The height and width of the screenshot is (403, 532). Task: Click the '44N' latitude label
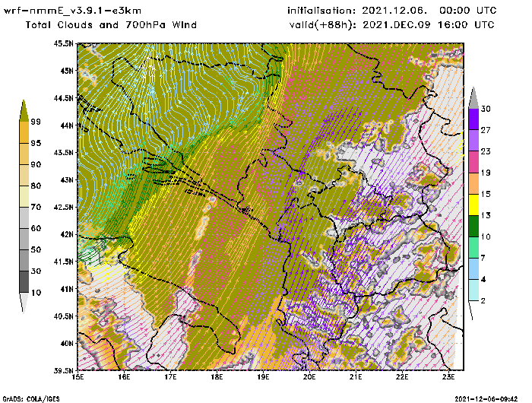[67, 125]
